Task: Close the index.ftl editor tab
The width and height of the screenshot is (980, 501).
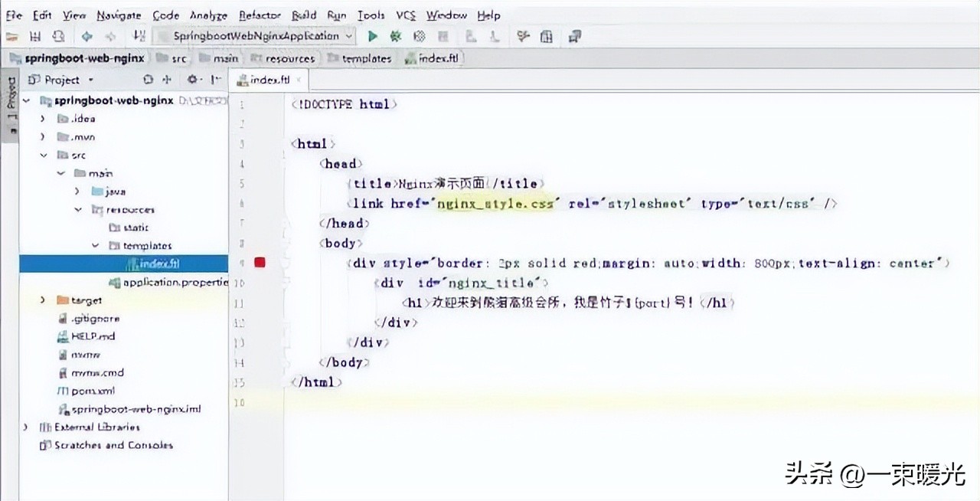Action: (299, 80)
